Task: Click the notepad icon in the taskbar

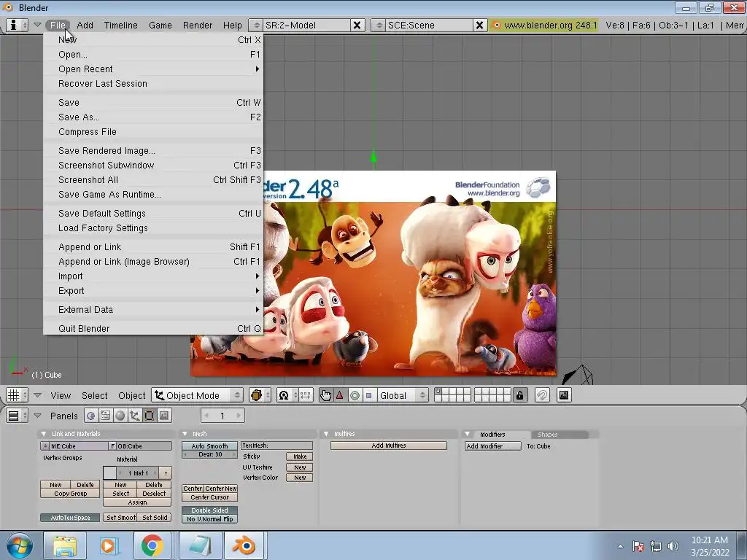Action: pos(201,545)
